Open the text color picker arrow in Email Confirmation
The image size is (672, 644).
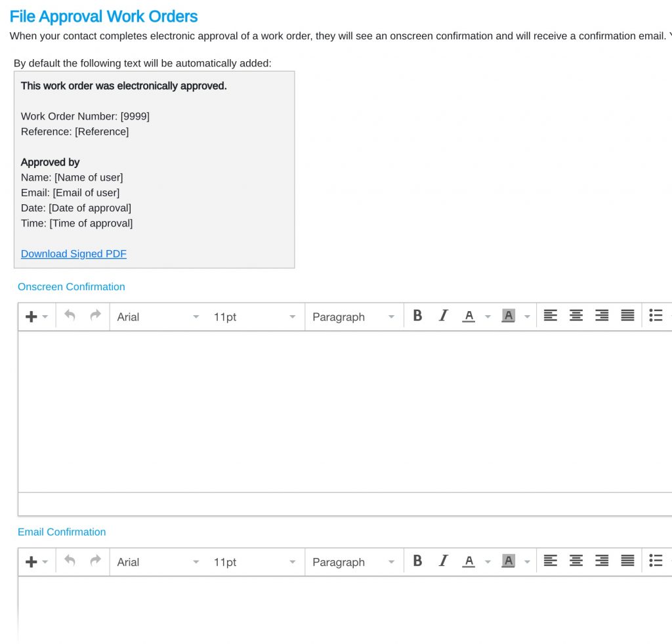tap(488, 562)
